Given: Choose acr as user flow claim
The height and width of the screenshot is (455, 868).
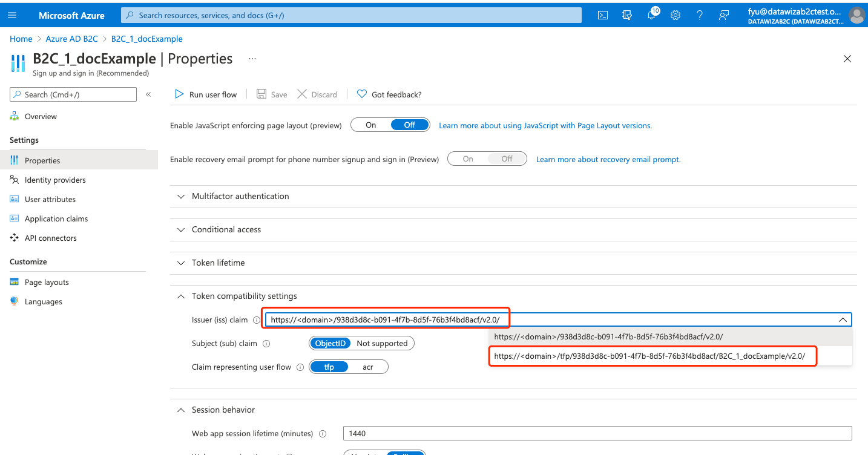Looking at the screenshot, I should [x=368, y=367].
